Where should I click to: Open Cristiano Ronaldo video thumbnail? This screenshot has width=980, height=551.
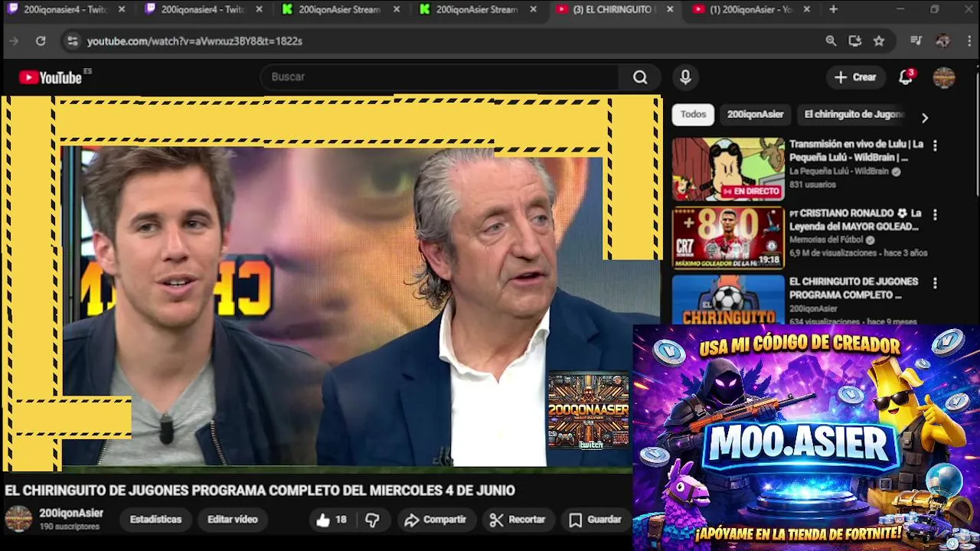pyautogui.click(x=728, y=237)
